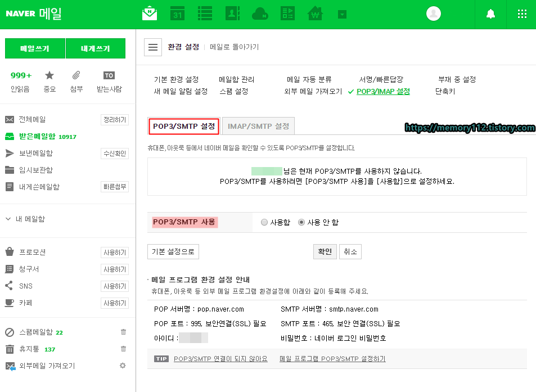Click the NAVER 메일 logo

click(34, 13)
